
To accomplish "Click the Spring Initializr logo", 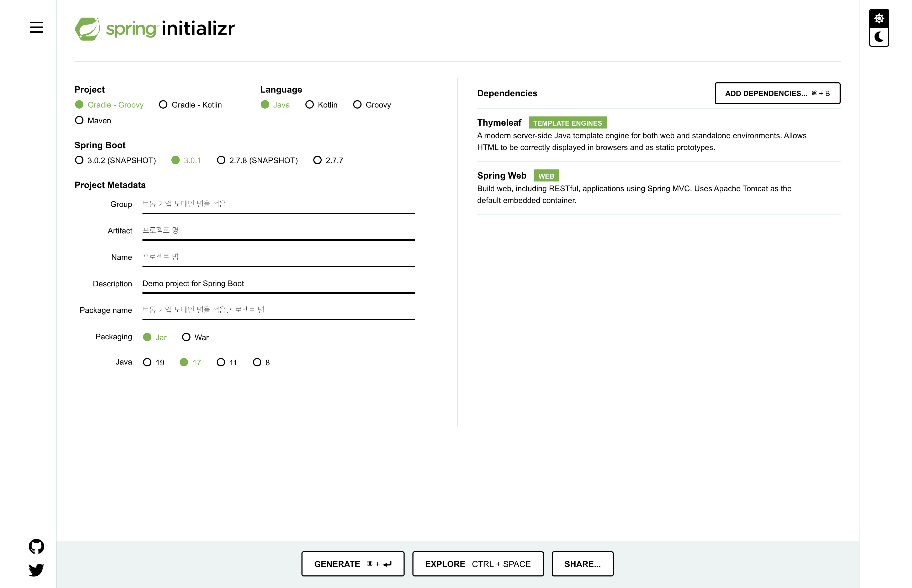I will (x=155, y=29).
